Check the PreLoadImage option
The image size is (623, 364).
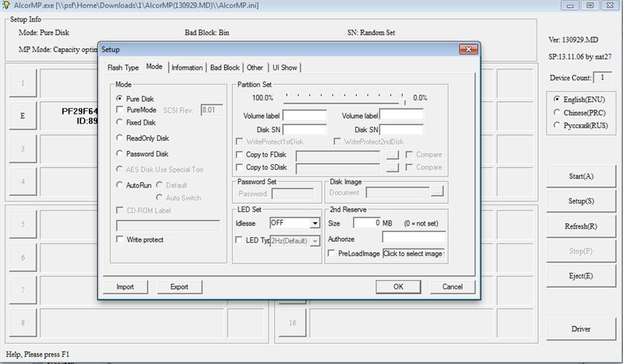coord(331,253)
